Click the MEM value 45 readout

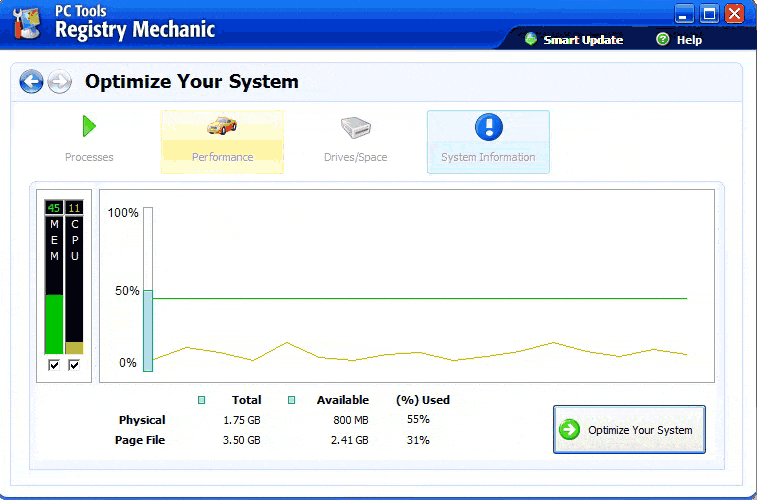click(x=54, y=208)
